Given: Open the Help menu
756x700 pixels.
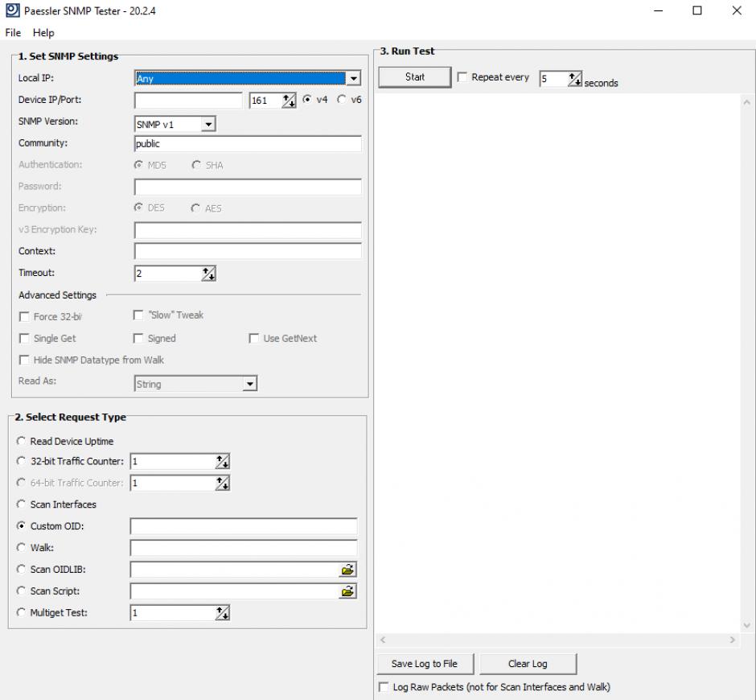Looking at the screenshot, I should coord(43,32).
